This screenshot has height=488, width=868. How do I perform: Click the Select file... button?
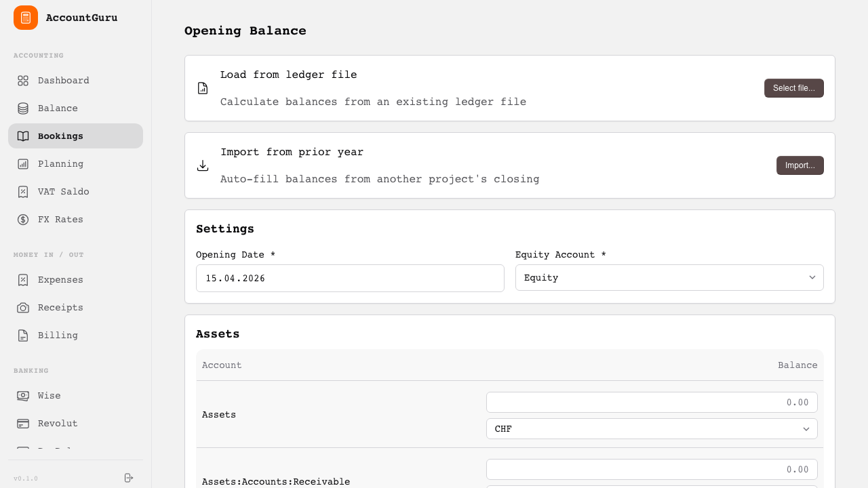(x=793, y=88)
